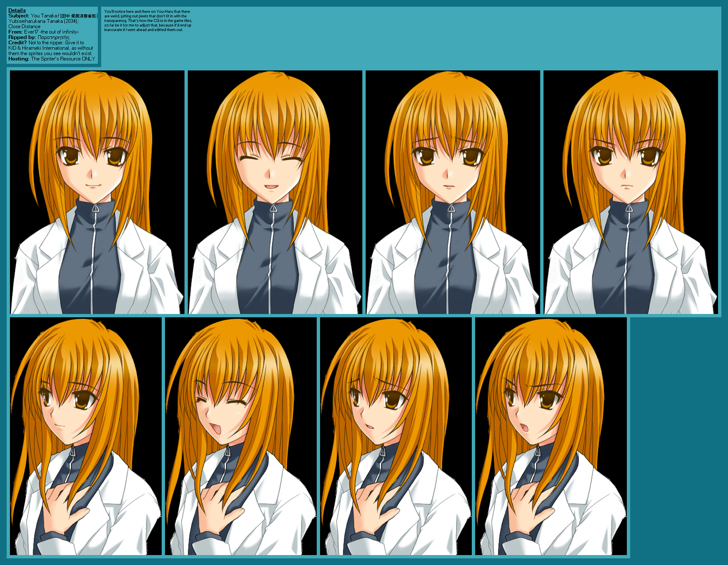728x565 pixels.
Task: Select the top-row neutral smiling front portrait
Action: [x=97, y=192]
